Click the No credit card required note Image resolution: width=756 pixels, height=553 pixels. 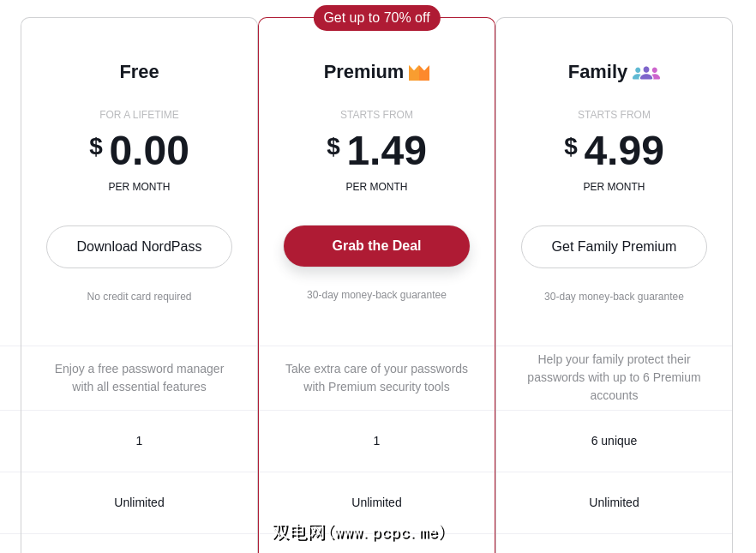click(x=139, y=297)
